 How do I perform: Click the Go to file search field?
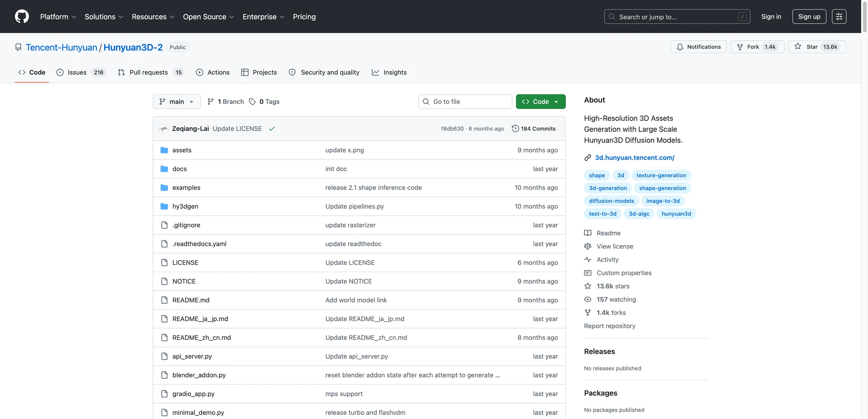click(x=465, y=101)
